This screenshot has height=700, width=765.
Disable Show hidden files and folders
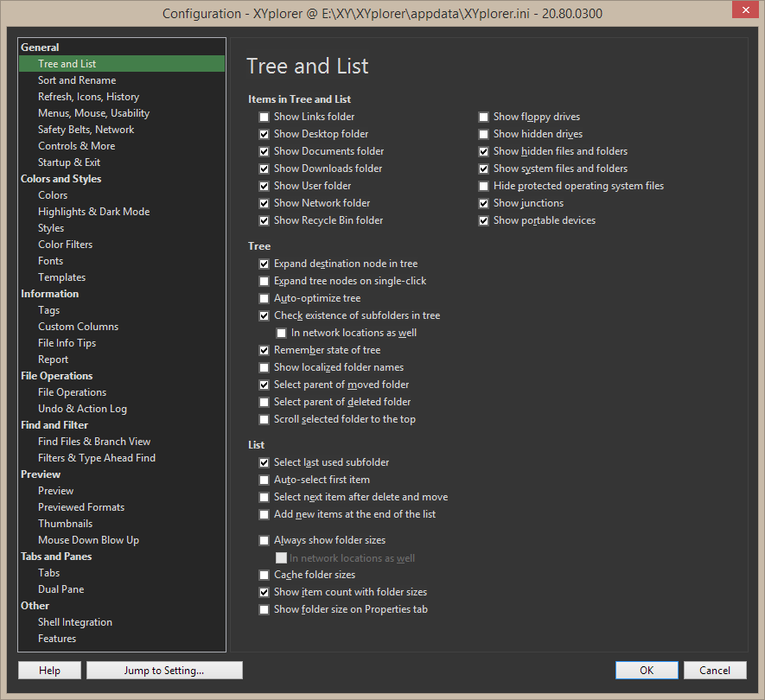[x=483, y=150]
